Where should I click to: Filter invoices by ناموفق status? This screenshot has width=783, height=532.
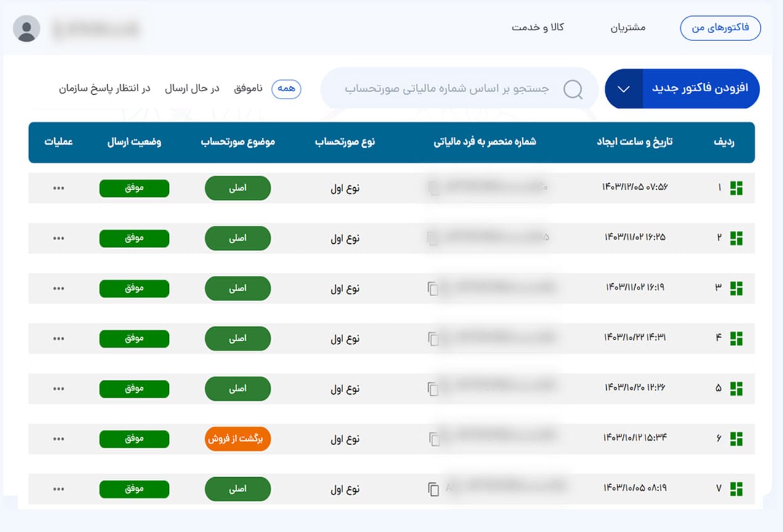click(x=248, y=89)
